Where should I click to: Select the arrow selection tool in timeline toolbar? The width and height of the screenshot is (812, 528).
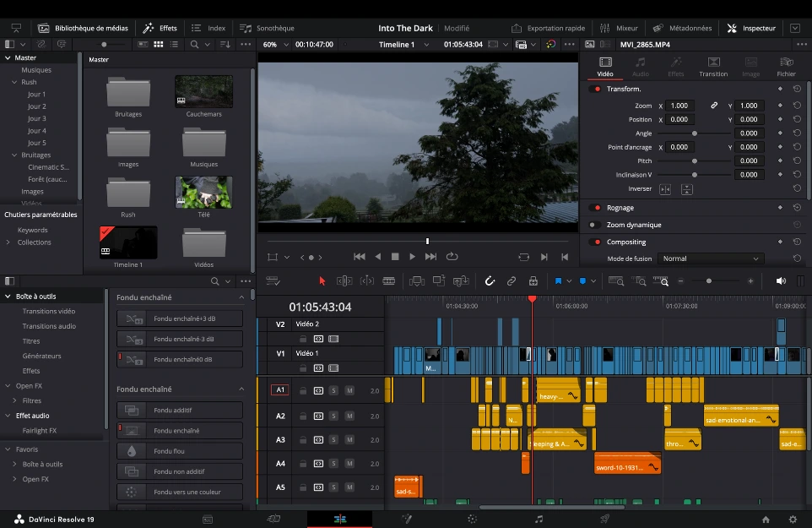pos(322,280)
